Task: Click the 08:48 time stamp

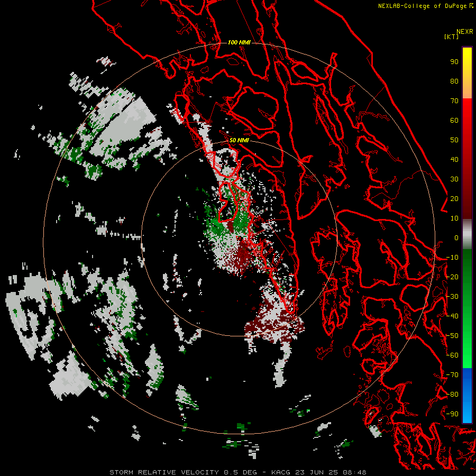Action: (x=354, y=472)
